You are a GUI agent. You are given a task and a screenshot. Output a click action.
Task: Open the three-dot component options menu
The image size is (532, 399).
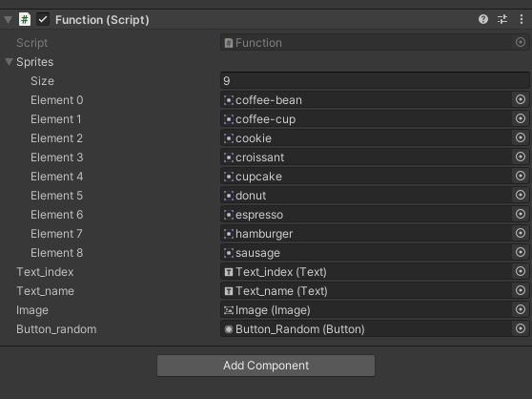[x=522, y=19]
